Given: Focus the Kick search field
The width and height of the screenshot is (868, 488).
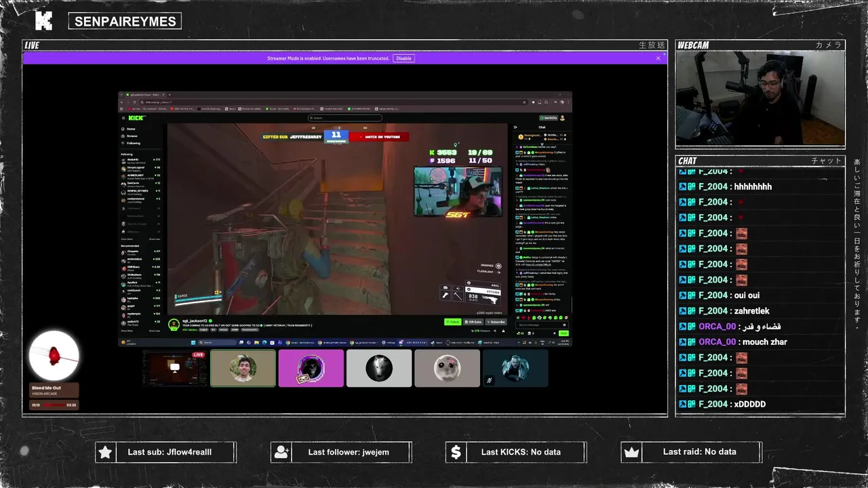Looking at the screenshot, I should (345, 118).
